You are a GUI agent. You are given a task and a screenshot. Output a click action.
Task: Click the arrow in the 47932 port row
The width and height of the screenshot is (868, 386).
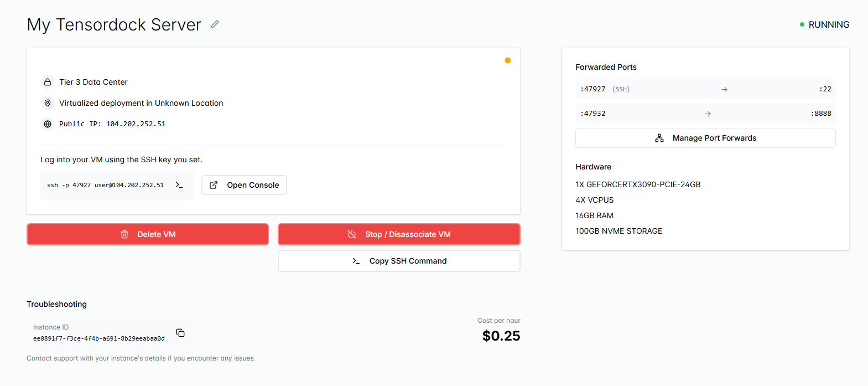(x=708, y=114)
